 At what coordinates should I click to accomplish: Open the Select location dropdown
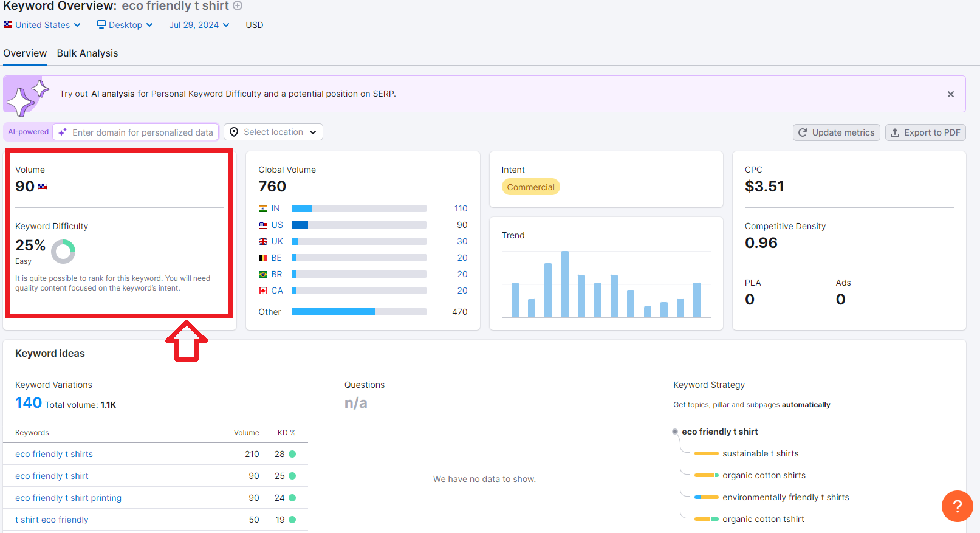coord(273,132)
